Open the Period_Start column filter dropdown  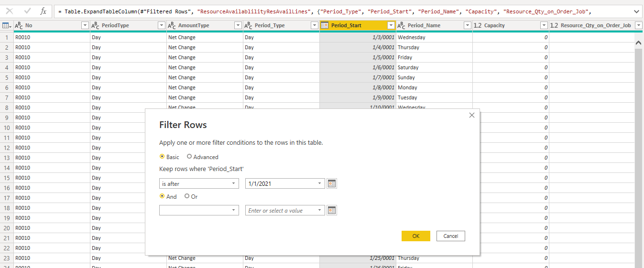click(391, 25)
